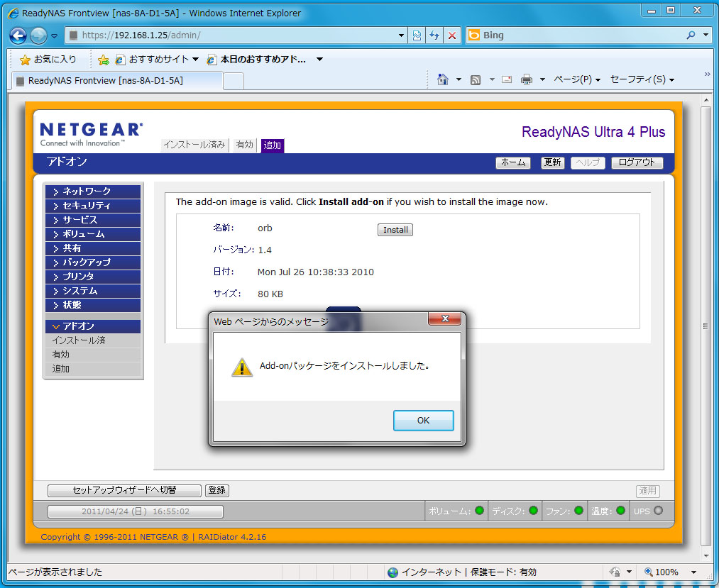Click the Refresh icon beside address bar
This screenshot has height=588, width=719.
point(434,35)
